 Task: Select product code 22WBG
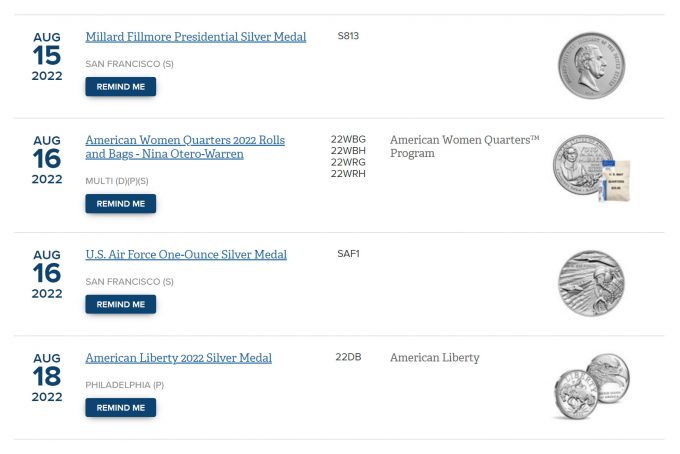[348, 140]
